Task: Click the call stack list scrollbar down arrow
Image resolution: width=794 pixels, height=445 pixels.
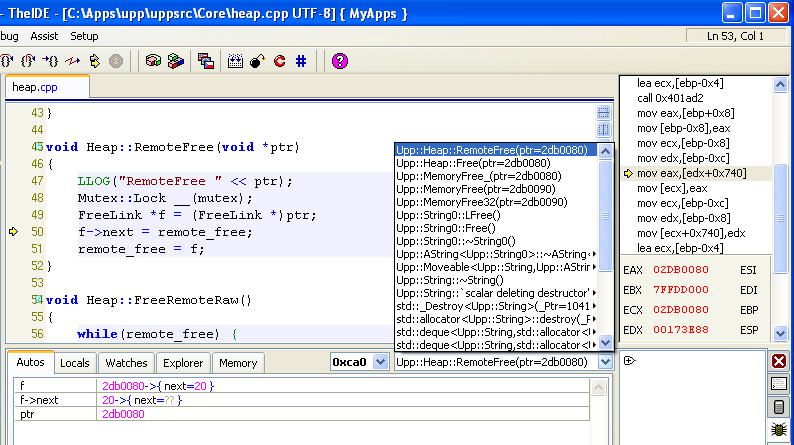Action: click(x=604, y=343)
